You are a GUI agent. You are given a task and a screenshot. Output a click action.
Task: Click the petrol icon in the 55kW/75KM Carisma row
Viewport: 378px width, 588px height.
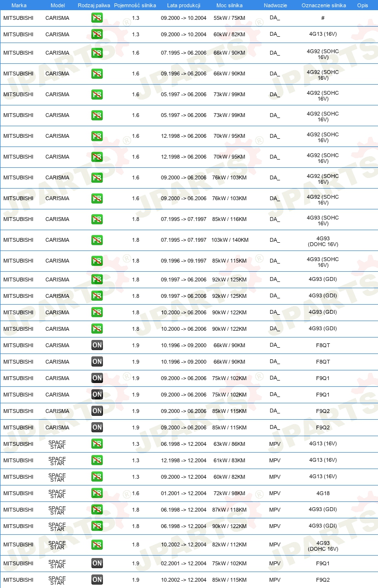coord(97,18)
